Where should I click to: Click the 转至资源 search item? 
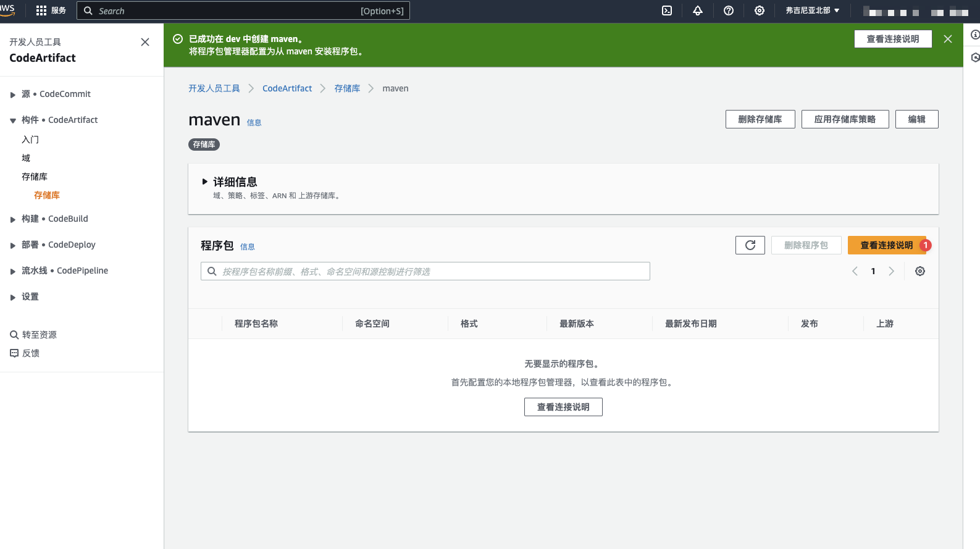click(x=33, y=335)
